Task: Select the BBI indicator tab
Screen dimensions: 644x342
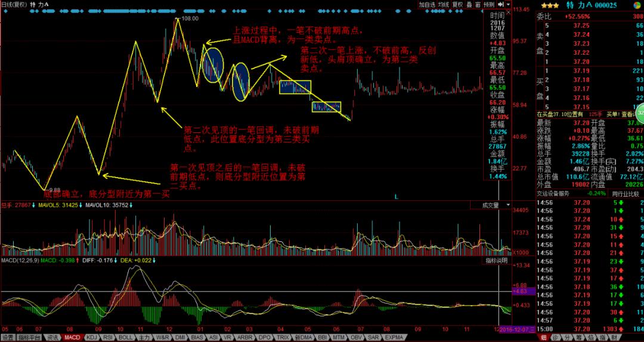Action: coord(323,337)
